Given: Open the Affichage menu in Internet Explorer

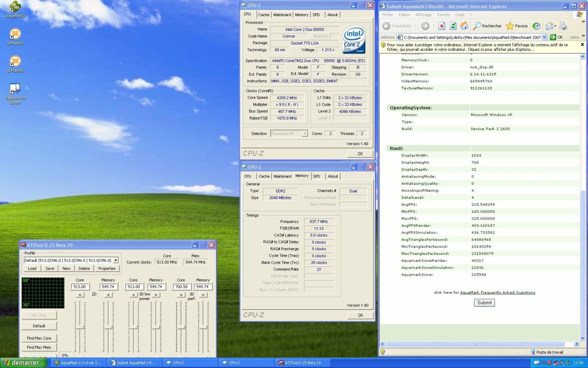Looking at the screenshot, I should 423,15.
